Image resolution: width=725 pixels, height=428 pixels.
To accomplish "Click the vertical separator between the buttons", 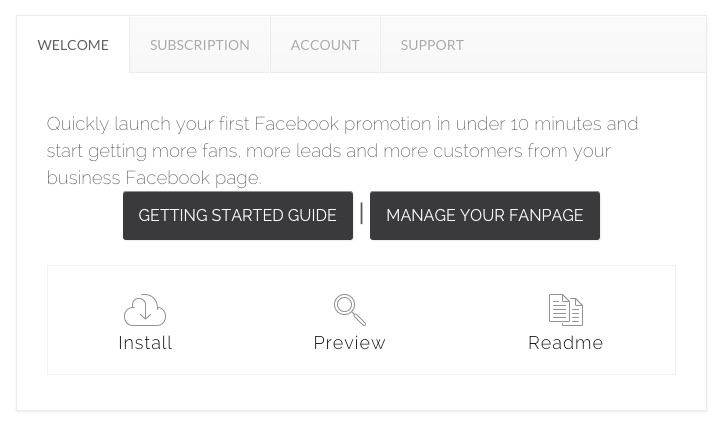I will click(361, 214).
